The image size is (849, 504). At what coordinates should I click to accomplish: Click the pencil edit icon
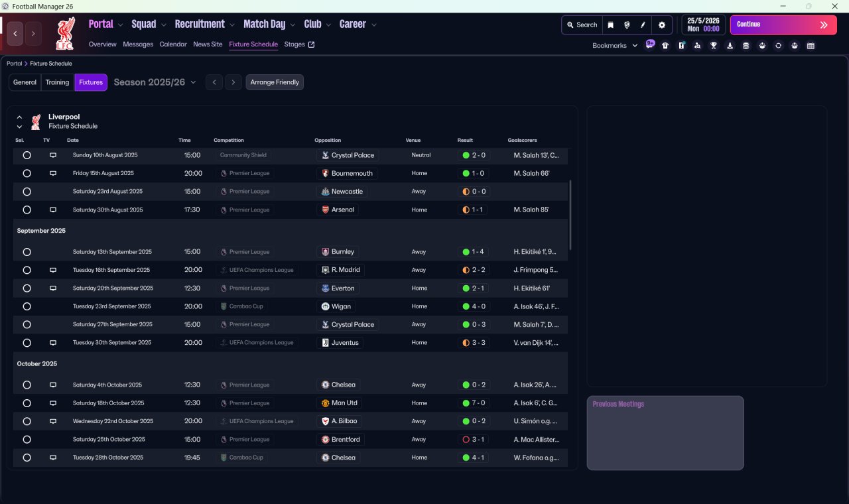pos(643,25)
